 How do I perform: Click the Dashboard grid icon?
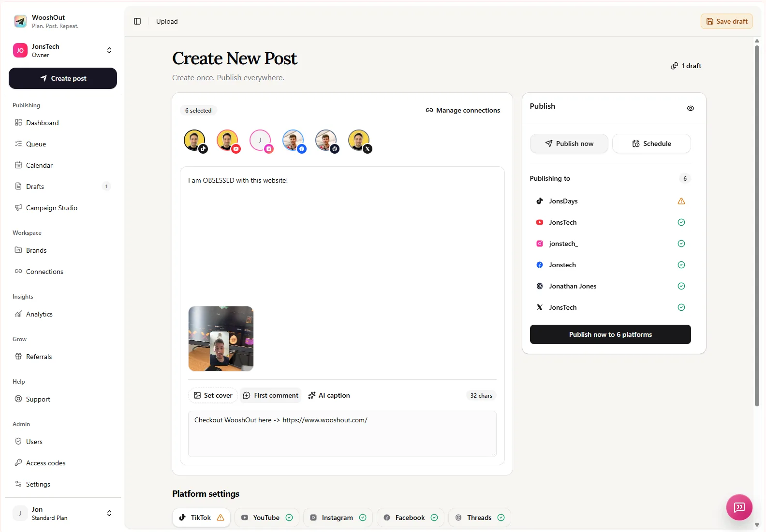18,123
